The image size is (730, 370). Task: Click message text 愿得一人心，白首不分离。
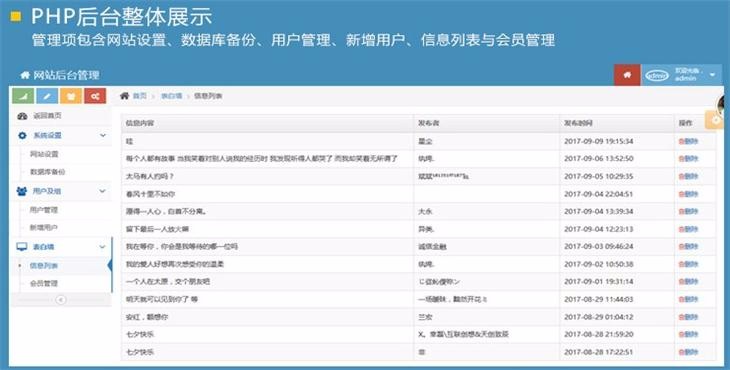(x=166, y=211)
